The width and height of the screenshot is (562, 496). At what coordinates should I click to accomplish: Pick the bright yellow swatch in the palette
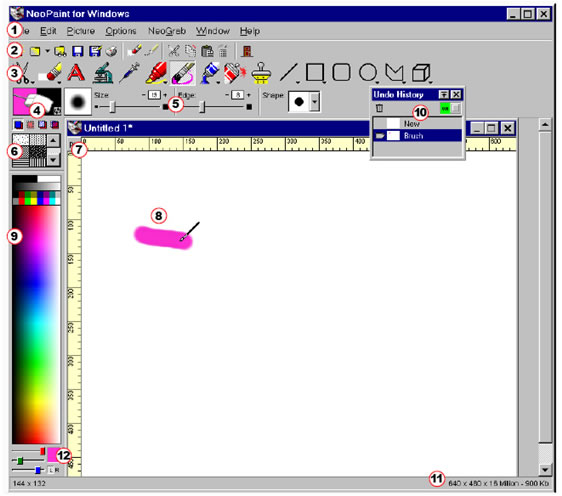[34, 200]
